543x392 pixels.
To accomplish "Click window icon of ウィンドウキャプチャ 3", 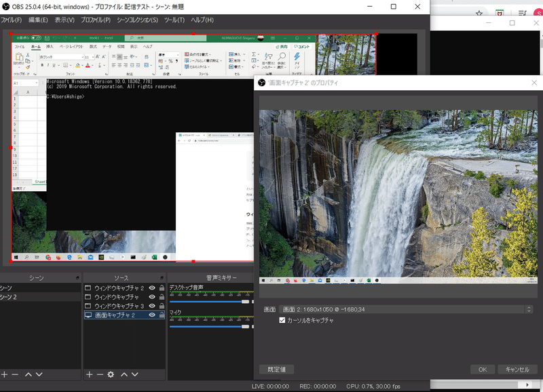I will point(88,306).
